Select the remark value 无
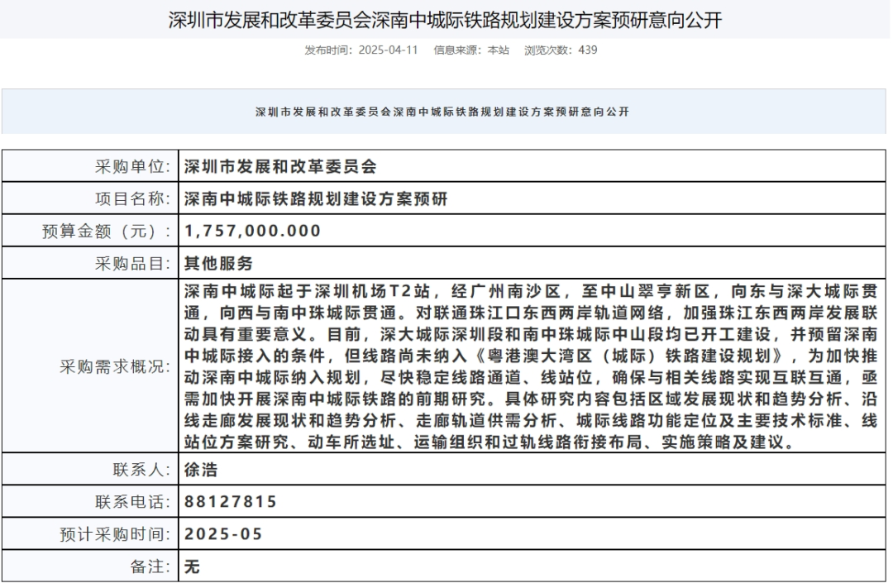893x588 pixels. coord(192,566)
